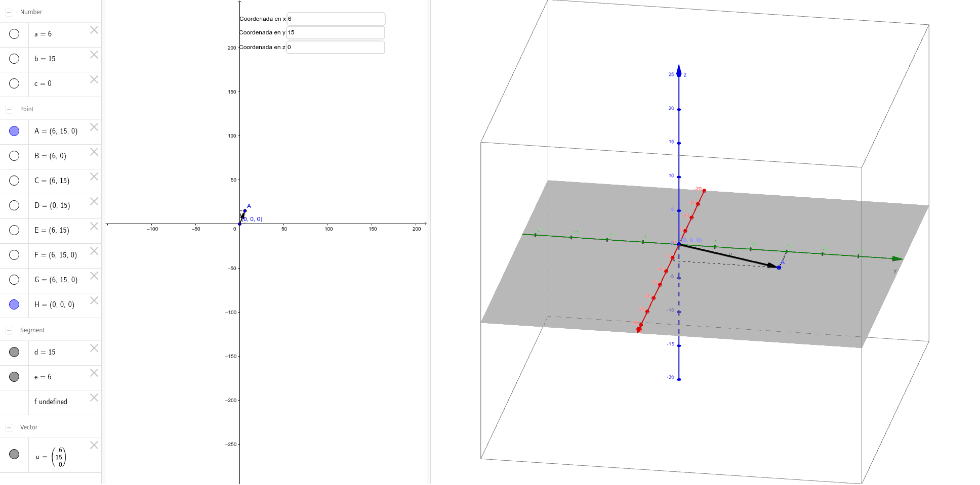Screen dimensions: 980x485
Task: Click the Coordenada en x input field
Action: point(336,19)
